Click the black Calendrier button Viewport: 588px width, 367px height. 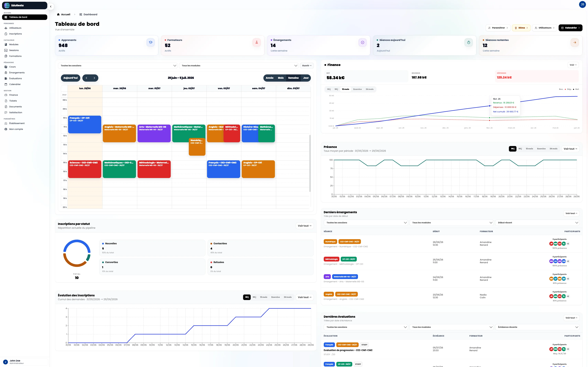coord(570,28)
